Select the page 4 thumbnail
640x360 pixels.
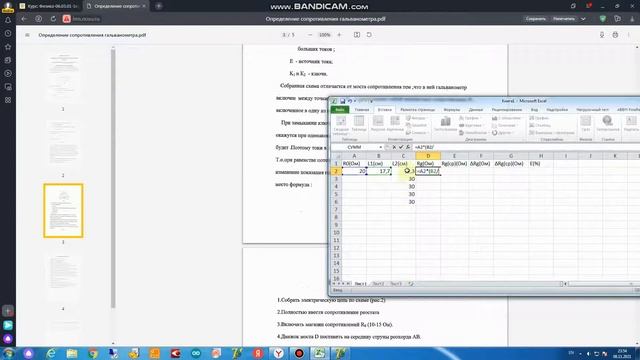point(63,277)
